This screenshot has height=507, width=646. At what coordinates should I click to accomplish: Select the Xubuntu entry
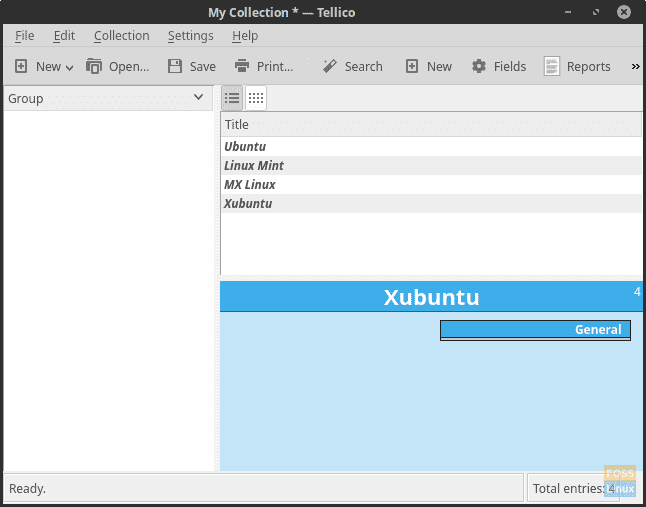431,203
